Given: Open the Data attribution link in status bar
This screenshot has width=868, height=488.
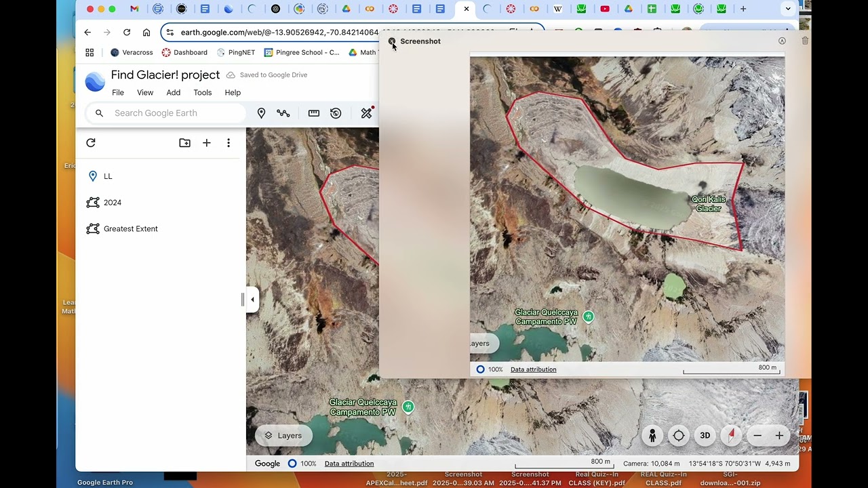Looking at the screenshot, I should [349, 464].
